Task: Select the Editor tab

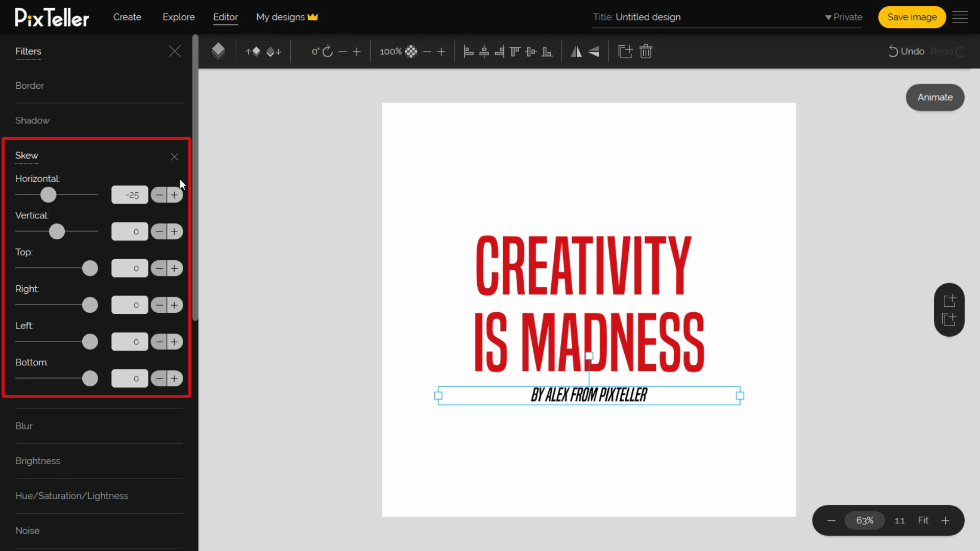Action: coord(226,17)
